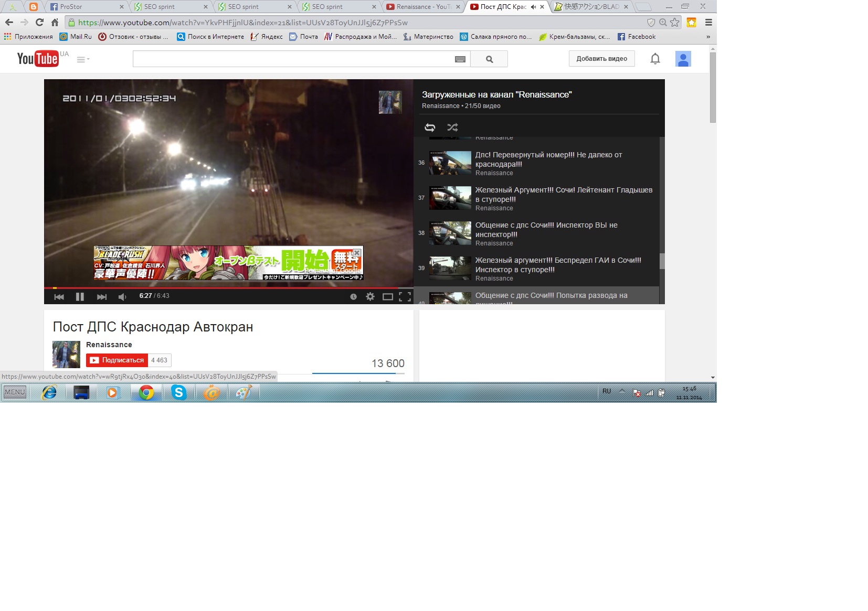Switch the RU input language indicator
Screen dimensions: 868x611
[607, 391]
